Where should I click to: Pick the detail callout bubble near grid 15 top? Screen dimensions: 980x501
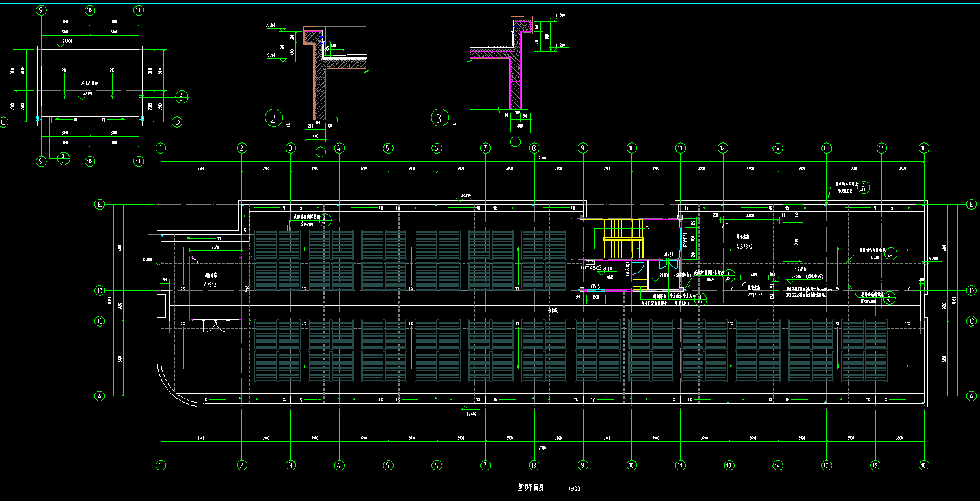click(x=863, y=188)
